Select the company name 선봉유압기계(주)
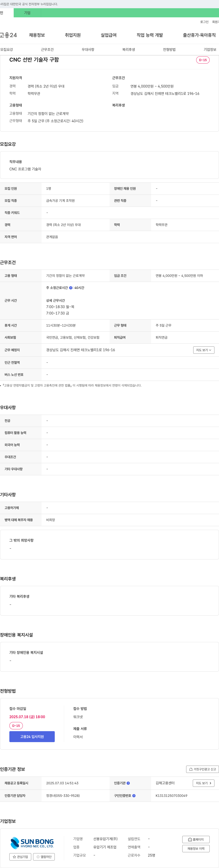 (x=105, y=839)
